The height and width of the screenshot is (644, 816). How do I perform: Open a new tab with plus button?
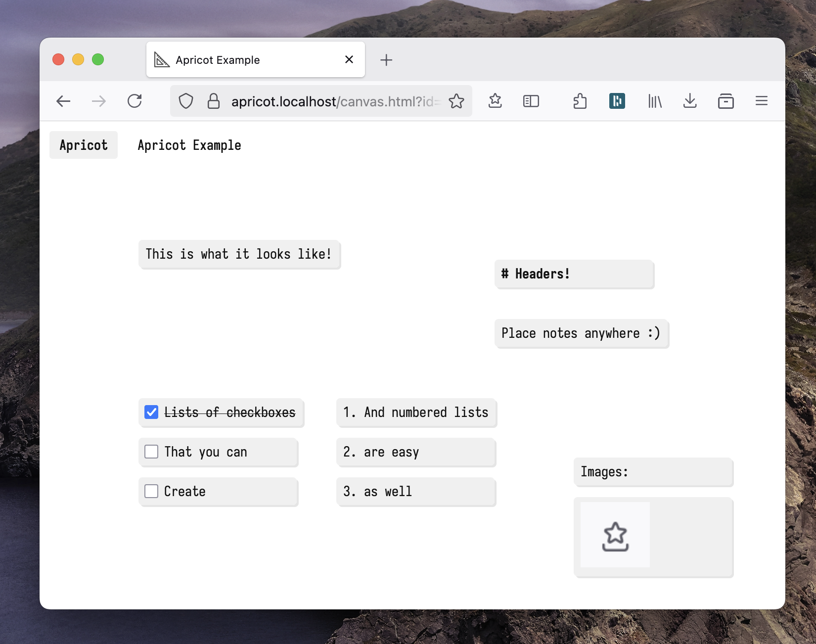tap(386, 60)
